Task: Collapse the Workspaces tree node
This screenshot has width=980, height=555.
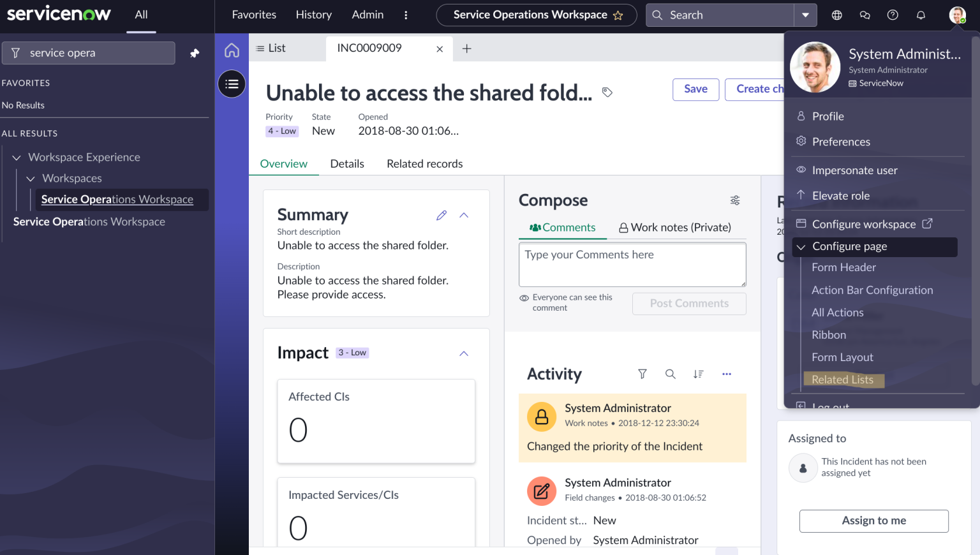Action: (30, 178)
